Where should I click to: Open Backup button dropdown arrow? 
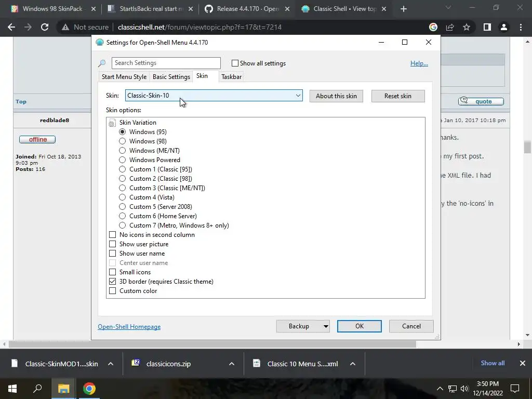(325, 326)
